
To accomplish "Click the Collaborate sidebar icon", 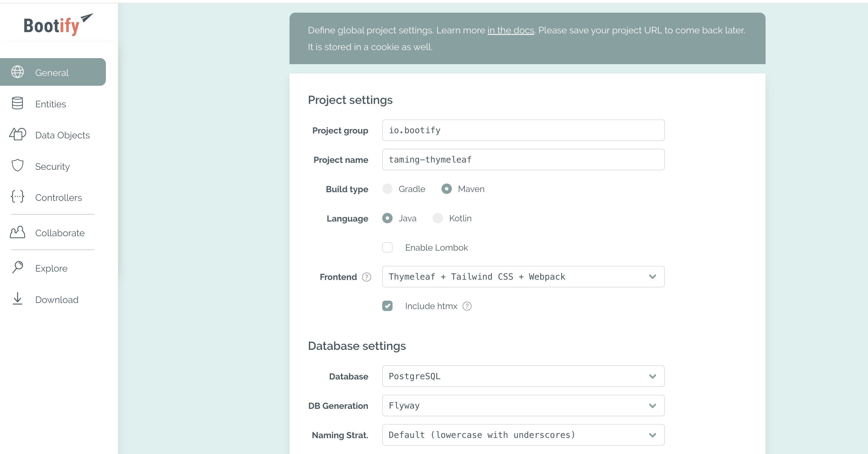I will click(x=18, y=232).
